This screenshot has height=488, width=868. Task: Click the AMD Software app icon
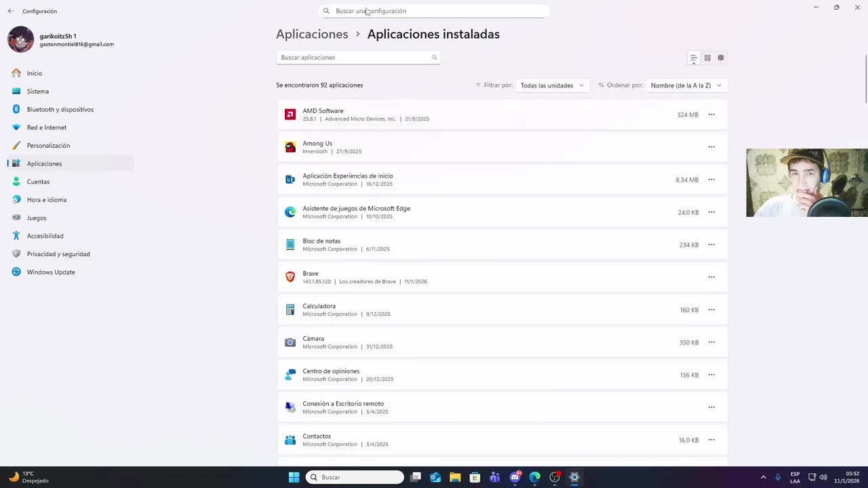[290, 115]
